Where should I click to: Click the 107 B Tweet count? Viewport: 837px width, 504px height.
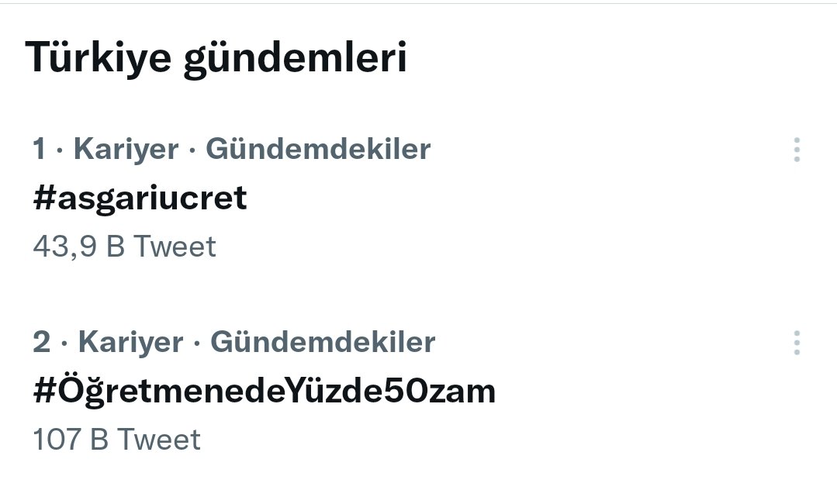pos(116,440)
